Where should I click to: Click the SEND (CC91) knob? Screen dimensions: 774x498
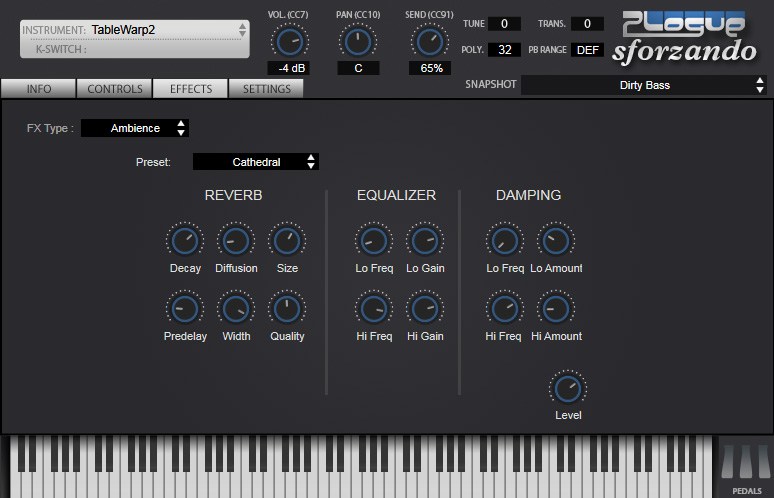pyautogui.click(x=430, y=42)
